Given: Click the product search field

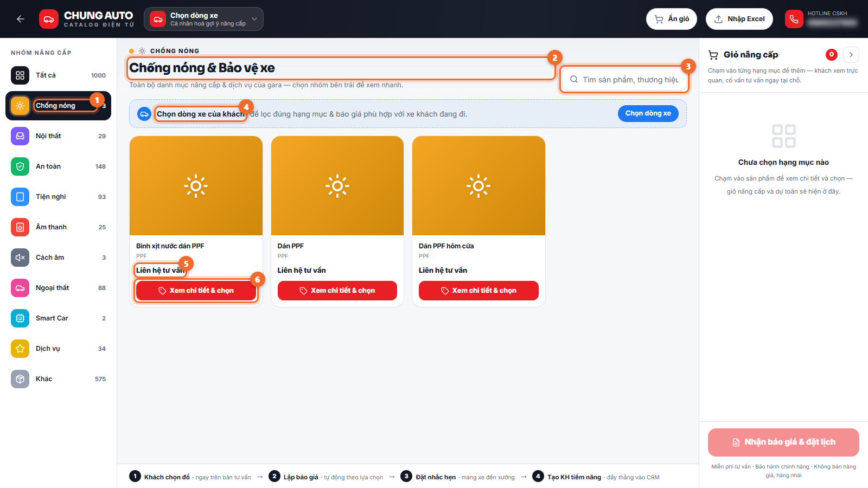Looking at the screenshot, I should click(x=624, y=80).
